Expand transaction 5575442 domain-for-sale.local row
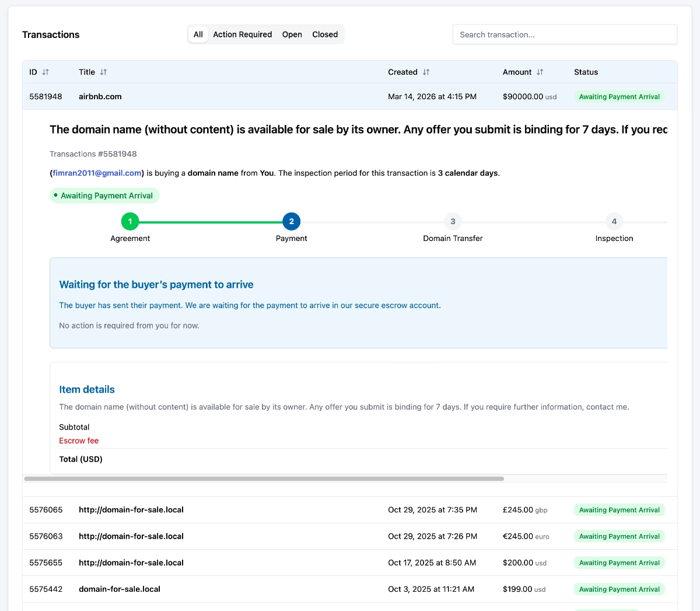This screenshot has height=611, width=700. click(350, 589)
